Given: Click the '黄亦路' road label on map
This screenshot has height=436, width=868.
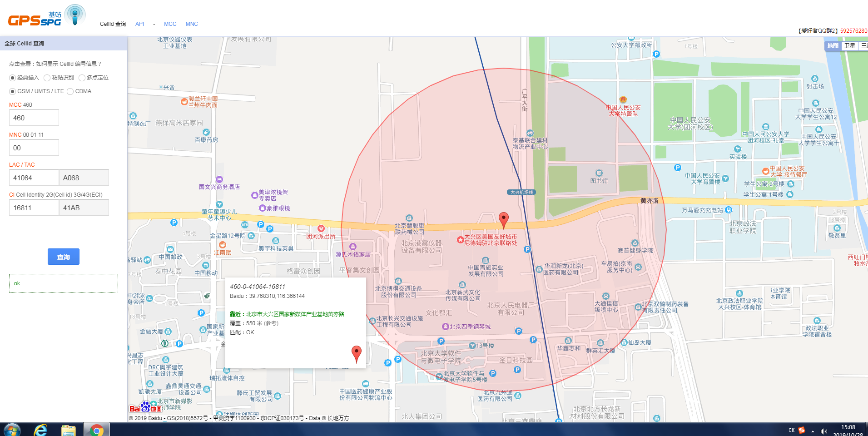Looking at the screenshot, I should tap(649, 201).
